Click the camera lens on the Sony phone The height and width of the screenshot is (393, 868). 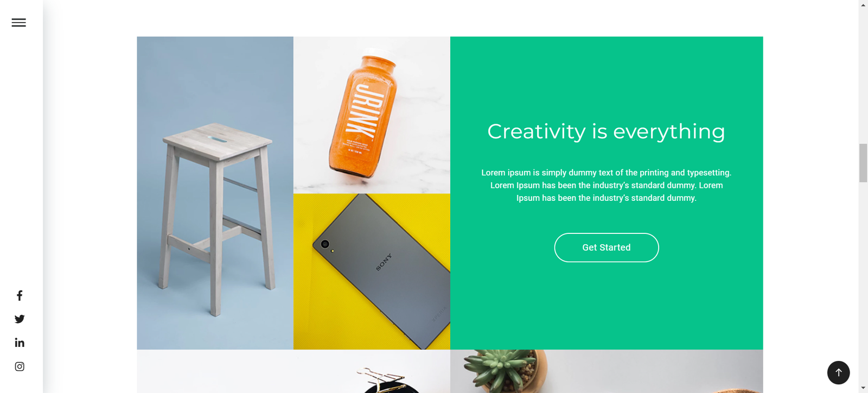click(x=325, y=244)
